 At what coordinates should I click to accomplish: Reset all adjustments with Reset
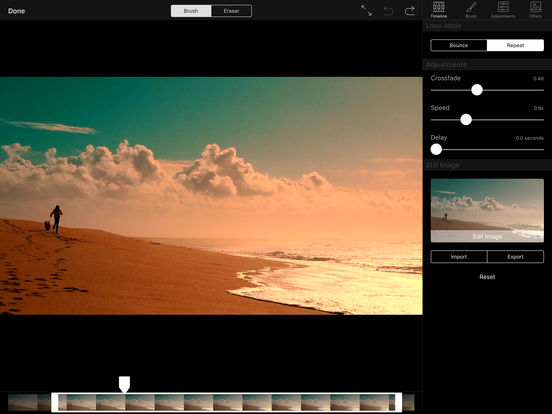[x=487, y=277]
